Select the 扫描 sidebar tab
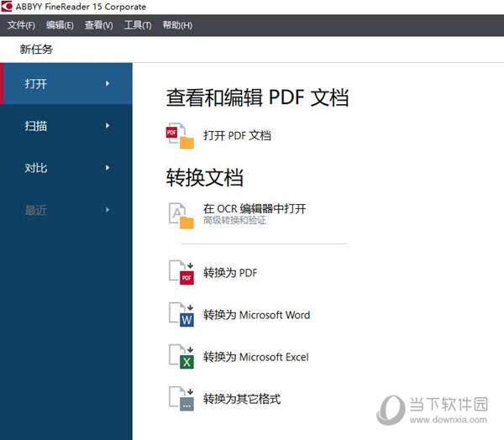 click(37, 126)
